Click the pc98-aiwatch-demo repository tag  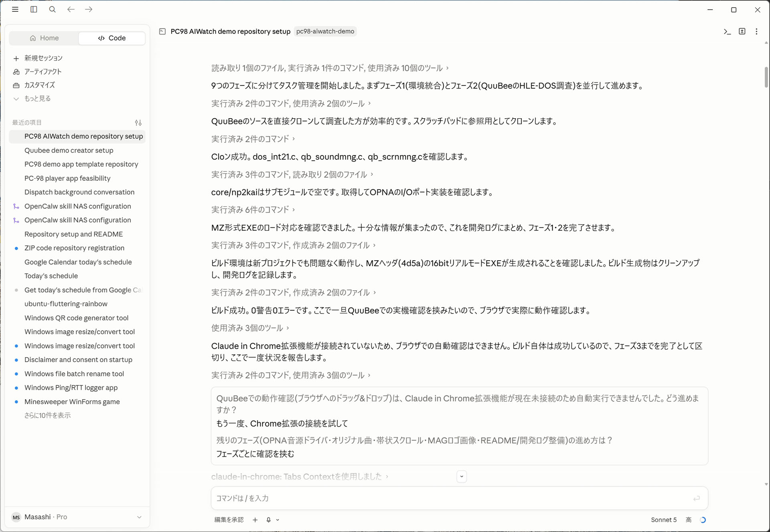325,31
